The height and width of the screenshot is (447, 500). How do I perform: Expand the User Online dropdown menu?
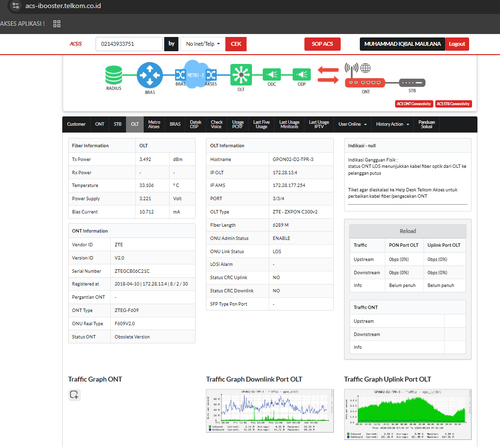click(352, 124)
